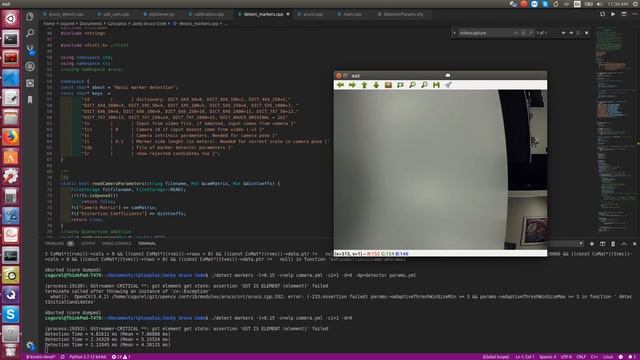Click the C++ language mode in the status bar
This screenshot has height=360, width=640.
(x=594, y=357)
